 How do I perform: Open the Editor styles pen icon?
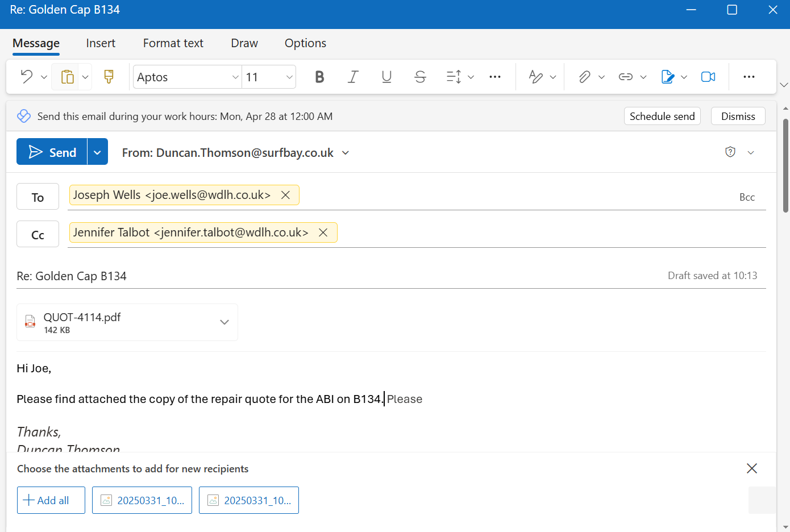coord(535,77)
